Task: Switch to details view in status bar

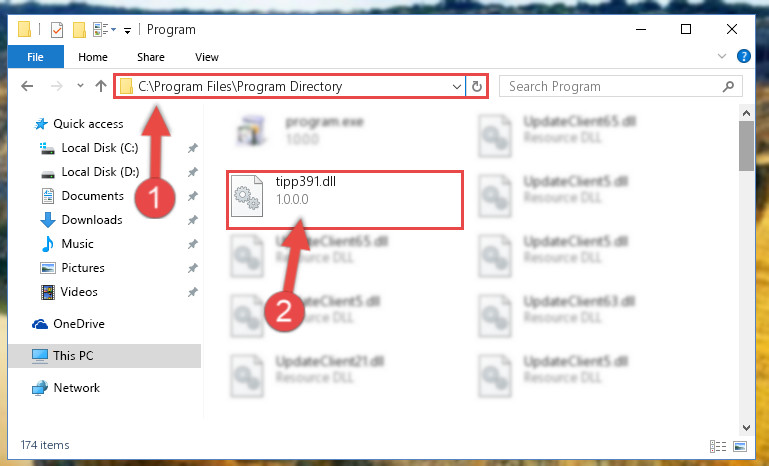Action: point(718,446)
